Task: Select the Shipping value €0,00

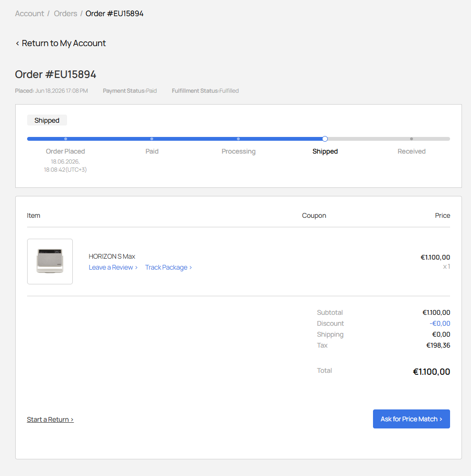Action: click(441, 334)
